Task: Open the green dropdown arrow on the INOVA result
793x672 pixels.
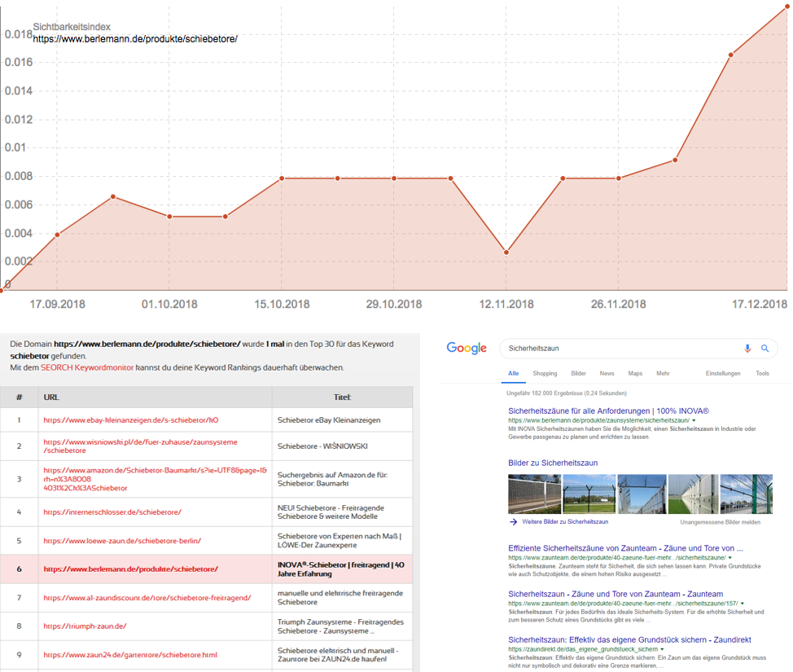Action: (694, 419)
